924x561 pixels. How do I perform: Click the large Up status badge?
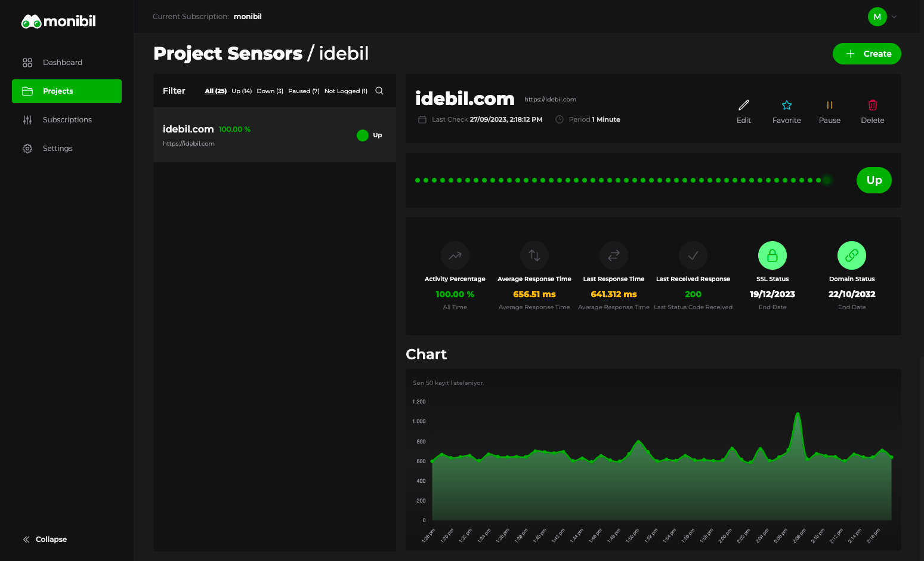[874, 180]
